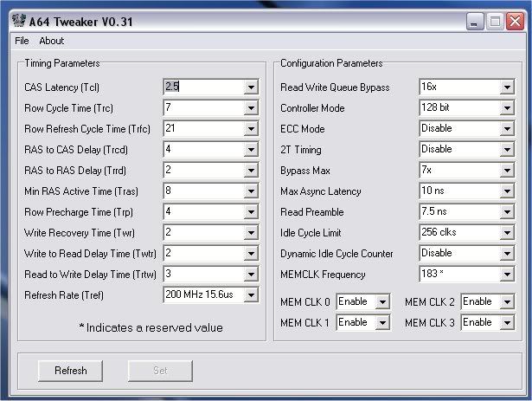
Task: Open the Max Async Latency dropdown
Action: [507, 191]
